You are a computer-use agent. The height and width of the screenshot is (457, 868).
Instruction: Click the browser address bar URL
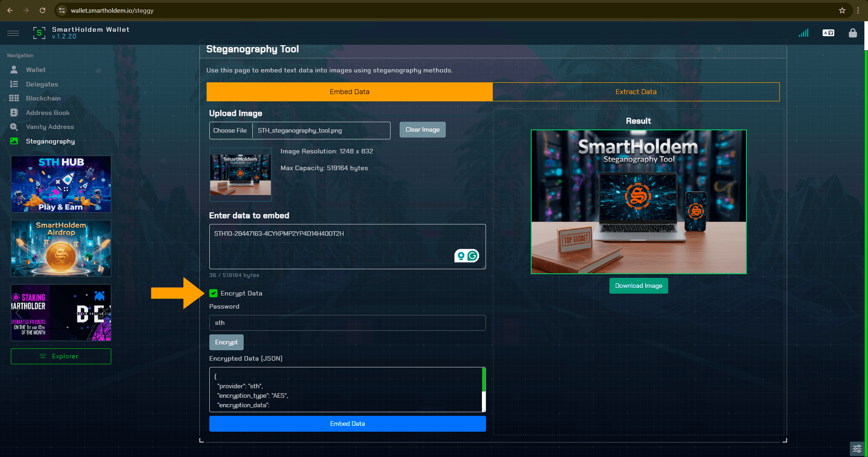pyautogui.click(x=112, y=10)
